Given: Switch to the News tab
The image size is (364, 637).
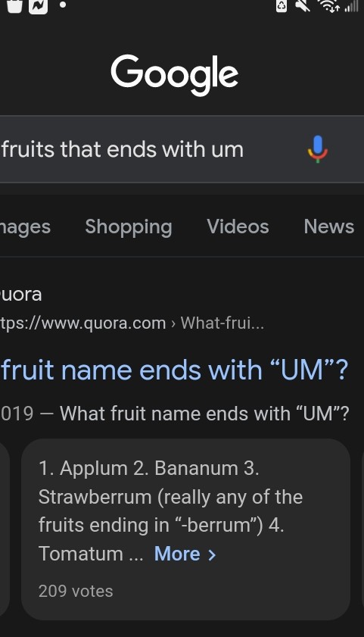Looking at the screenshot, I should [x=329, y=226].
